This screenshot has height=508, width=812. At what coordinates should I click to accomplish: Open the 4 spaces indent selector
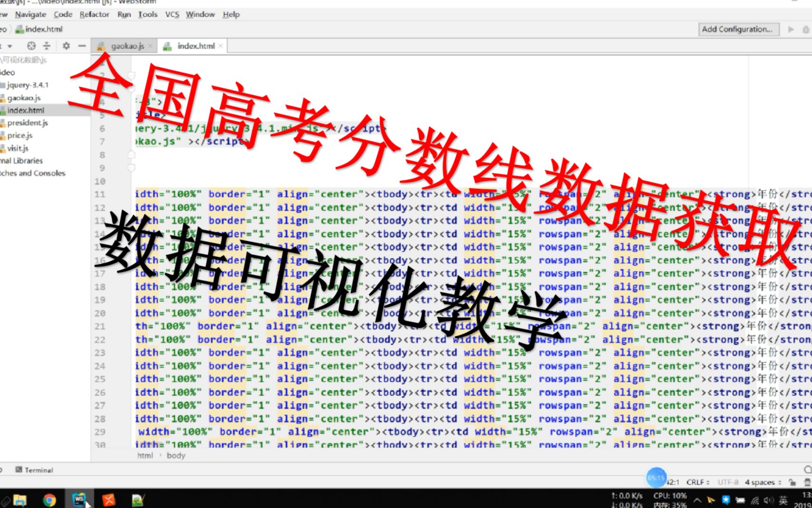coord(763,482)
